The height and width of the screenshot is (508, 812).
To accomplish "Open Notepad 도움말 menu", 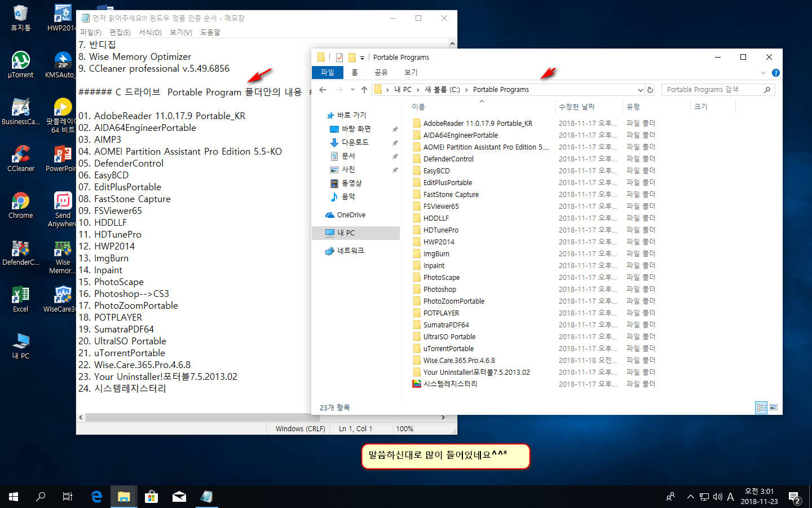I will [210, 32].
